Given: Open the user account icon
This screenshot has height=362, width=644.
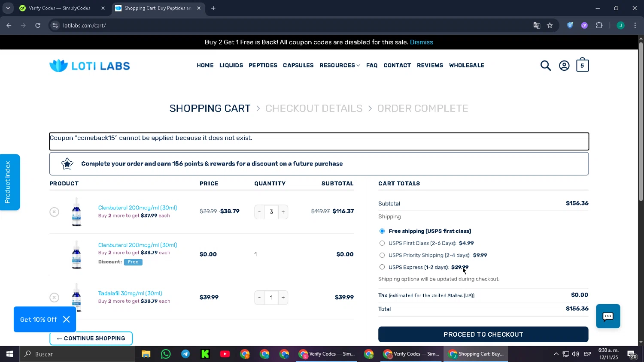Looking at the screenshot, I should [x=564, y=66].
